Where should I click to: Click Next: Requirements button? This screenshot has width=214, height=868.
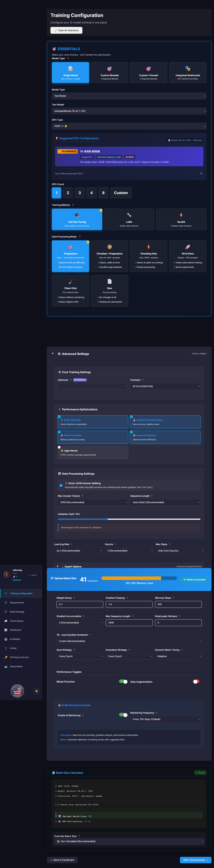click(x=196, y=860)
